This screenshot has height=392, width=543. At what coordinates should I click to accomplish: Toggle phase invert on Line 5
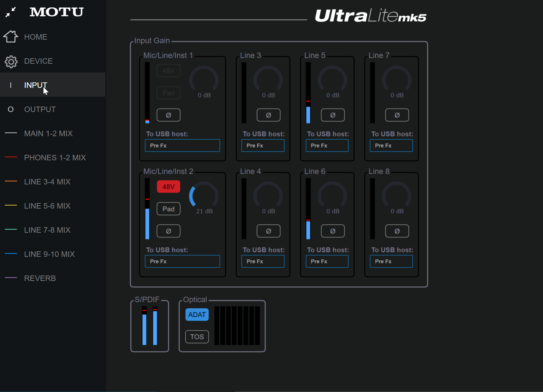(x=333, y=115)
